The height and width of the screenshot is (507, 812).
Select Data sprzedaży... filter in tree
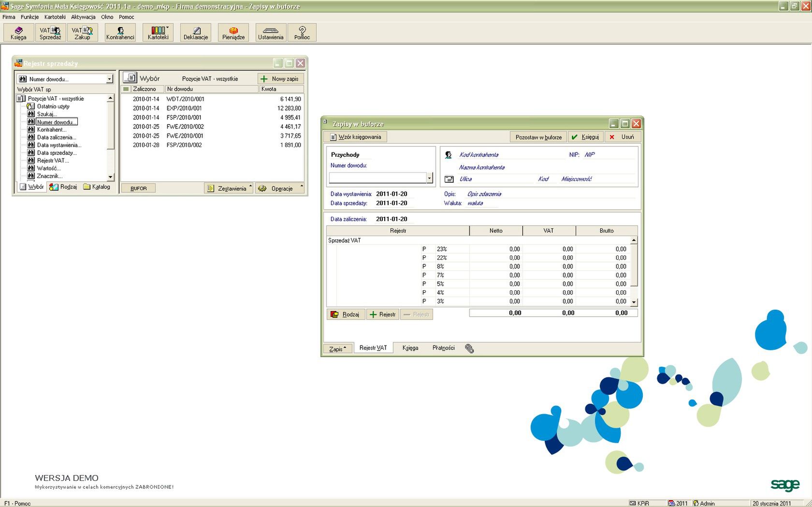57,153
